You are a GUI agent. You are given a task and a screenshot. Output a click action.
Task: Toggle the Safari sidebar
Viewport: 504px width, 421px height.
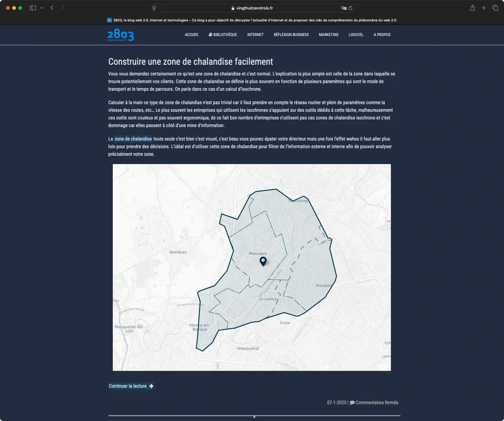point(33,8)
